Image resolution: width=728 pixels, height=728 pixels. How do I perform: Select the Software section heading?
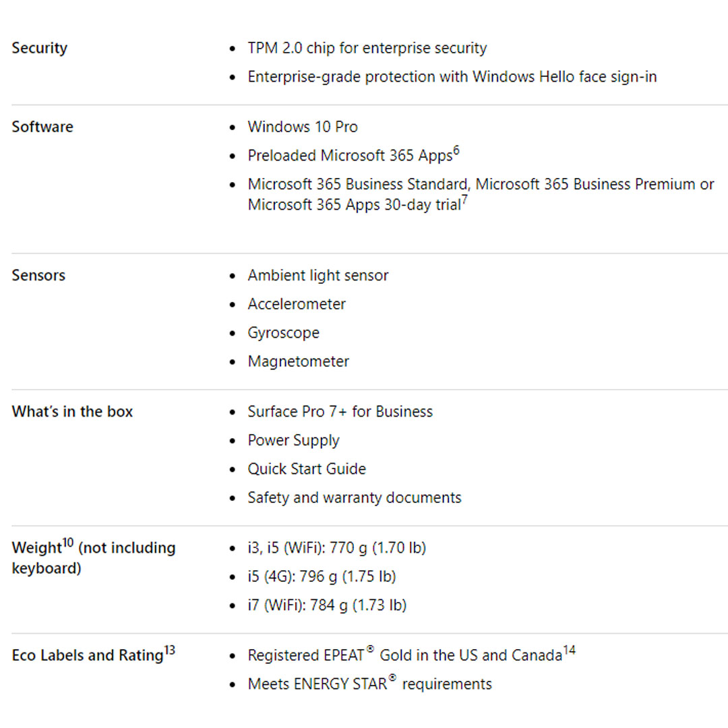click(42, 127)
